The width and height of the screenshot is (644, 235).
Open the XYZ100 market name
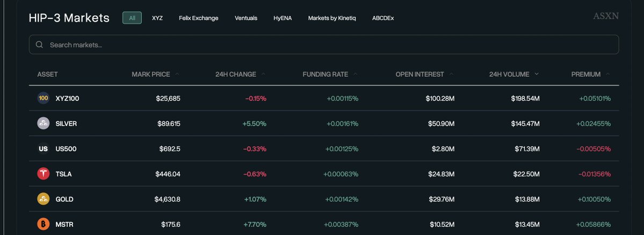click(x=67, y=98)
